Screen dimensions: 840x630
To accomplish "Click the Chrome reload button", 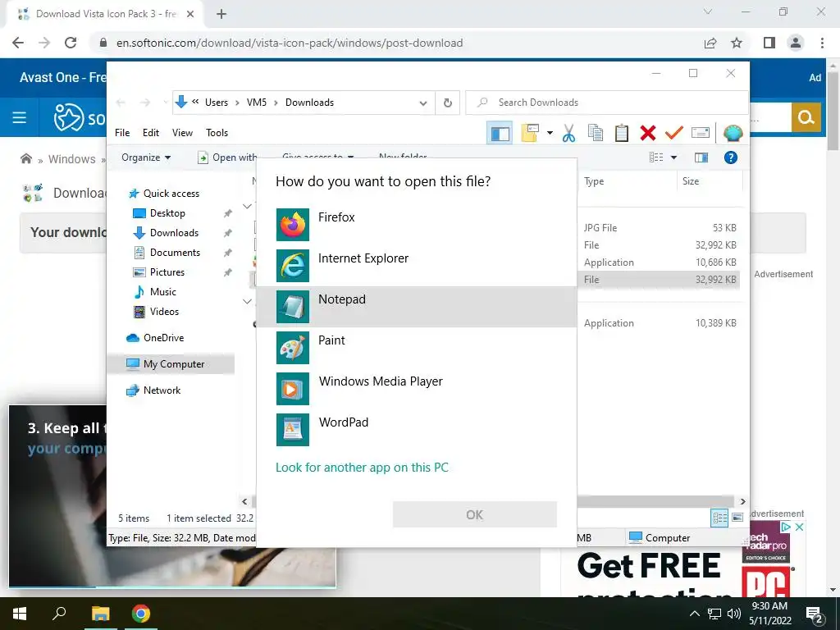I will (71, 43).
